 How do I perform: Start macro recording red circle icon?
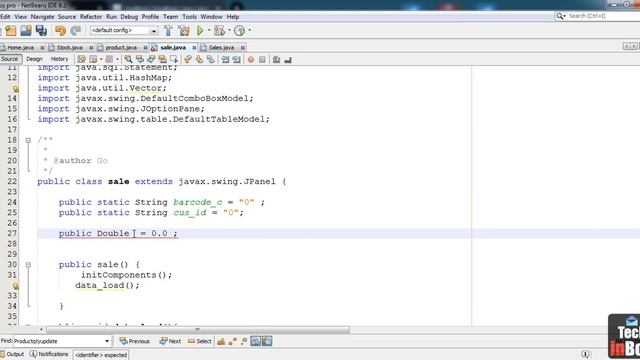point(251,60)
